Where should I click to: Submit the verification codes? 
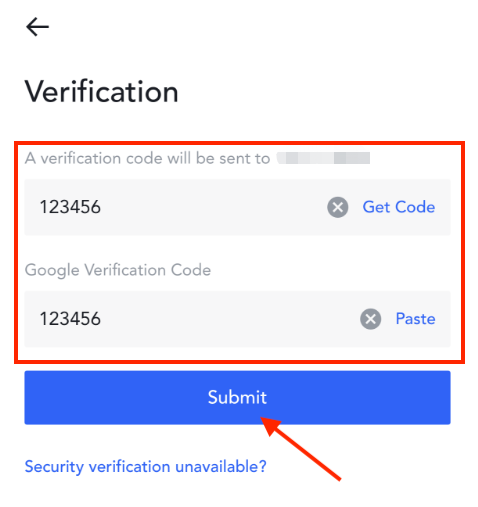[x=237, y=397]
